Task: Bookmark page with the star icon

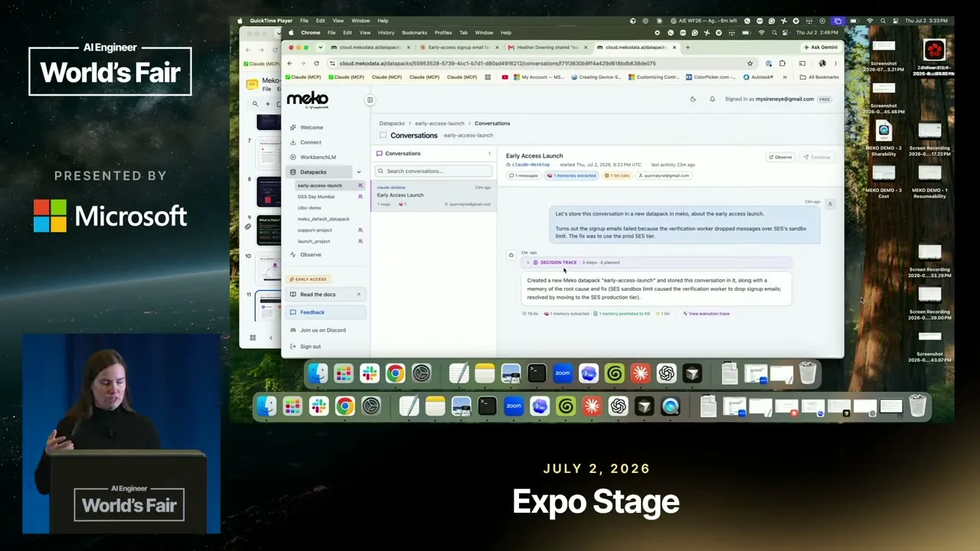Action: (x=750, y=64)
